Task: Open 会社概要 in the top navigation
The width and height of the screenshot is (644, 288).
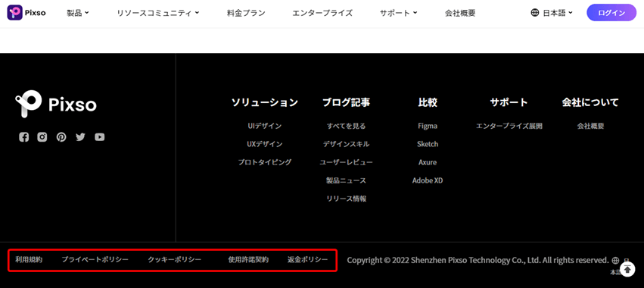Action: (x=460, y=13)
